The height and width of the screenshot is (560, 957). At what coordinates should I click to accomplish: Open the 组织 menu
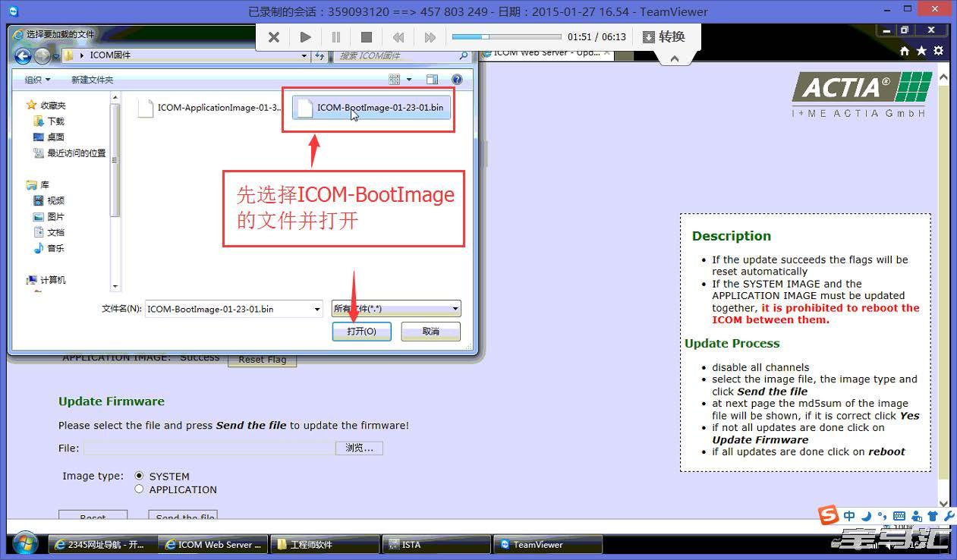(37, 80)
